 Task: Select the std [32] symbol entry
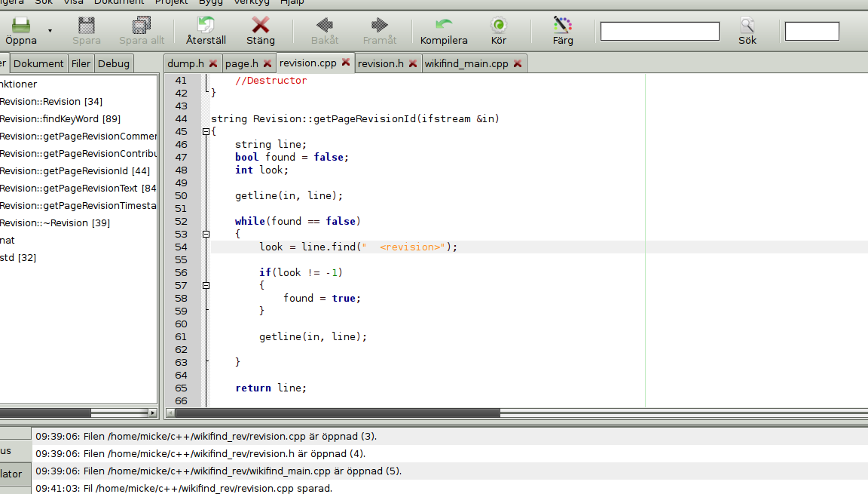18,257
